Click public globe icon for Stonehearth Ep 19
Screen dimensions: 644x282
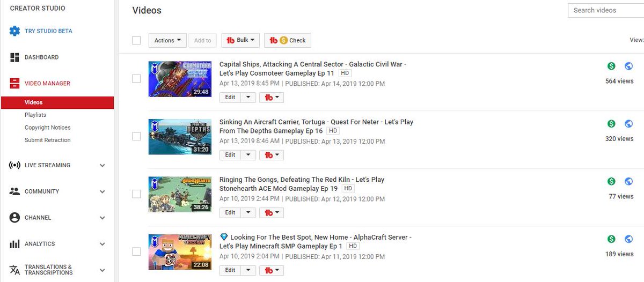(629, 181)
